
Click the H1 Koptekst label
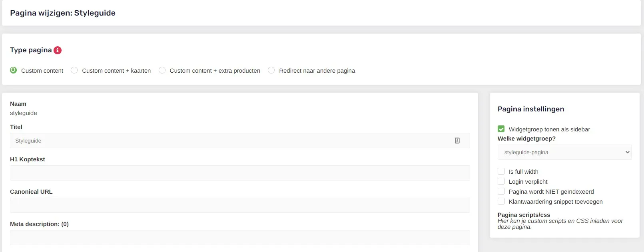pos(28,159)
